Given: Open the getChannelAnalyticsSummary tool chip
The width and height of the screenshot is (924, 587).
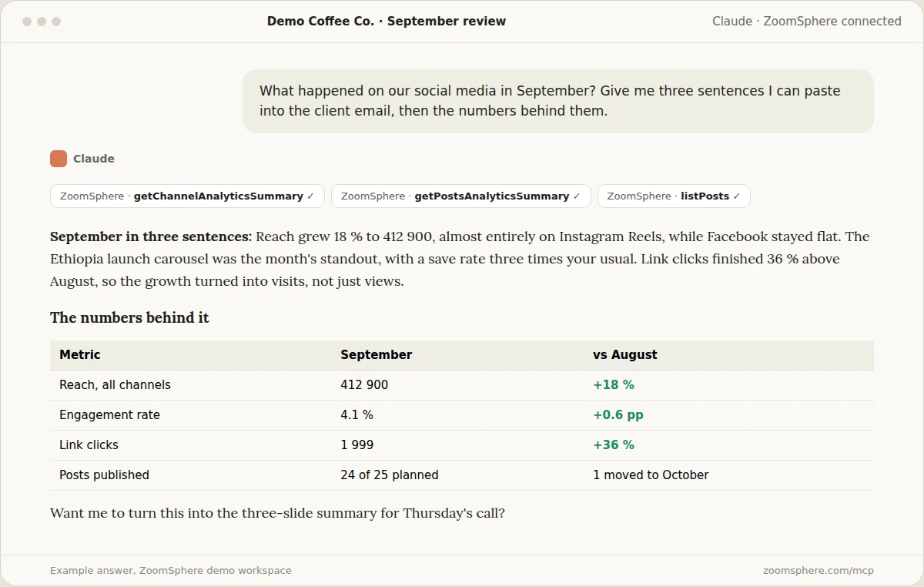Looking at the screenshot, I should click(187, 196).
